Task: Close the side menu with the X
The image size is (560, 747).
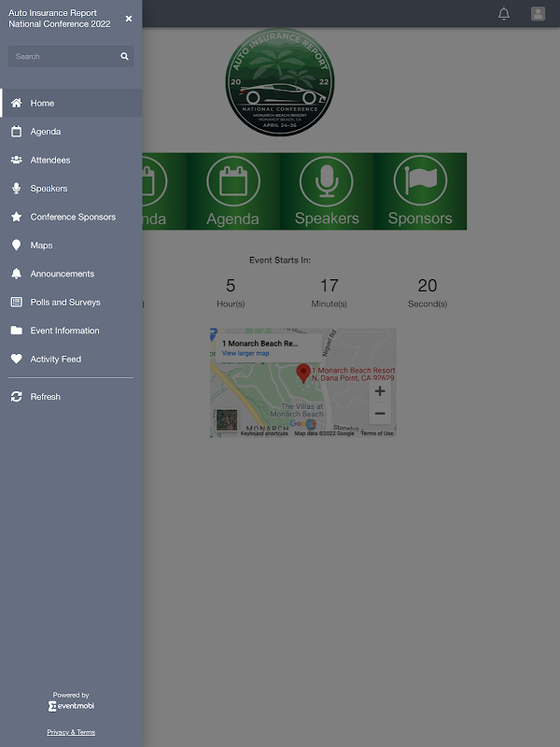Action: pos(129,19)
